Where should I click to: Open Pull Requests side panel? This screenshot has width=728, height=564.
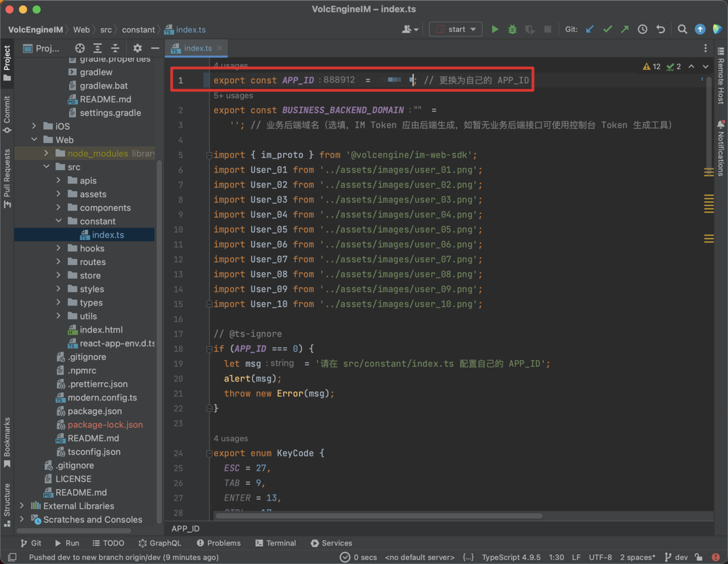[x=7, y=178]
